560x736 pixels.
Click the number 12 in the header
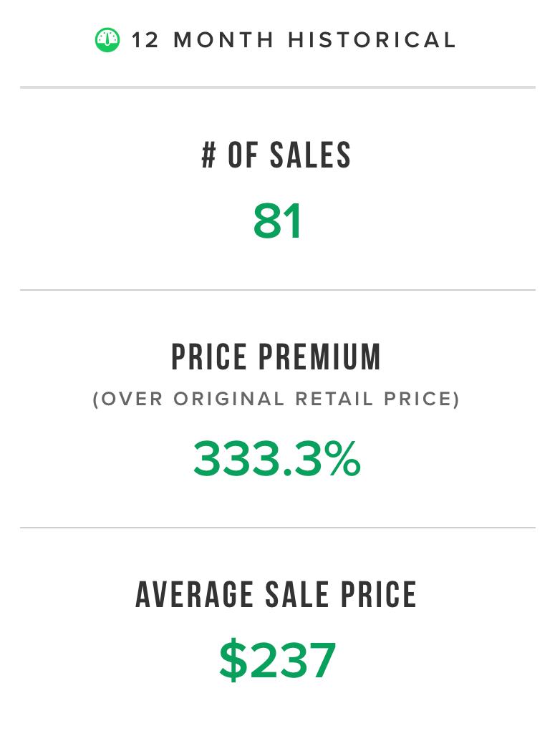click(145, 40)
